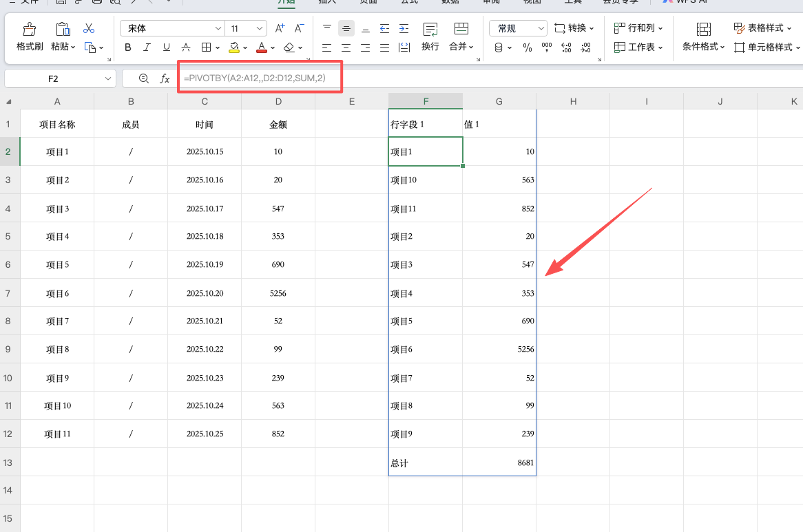
Task: Open the Rows and Columns (行和列) menu
Action: coord(638,28)
